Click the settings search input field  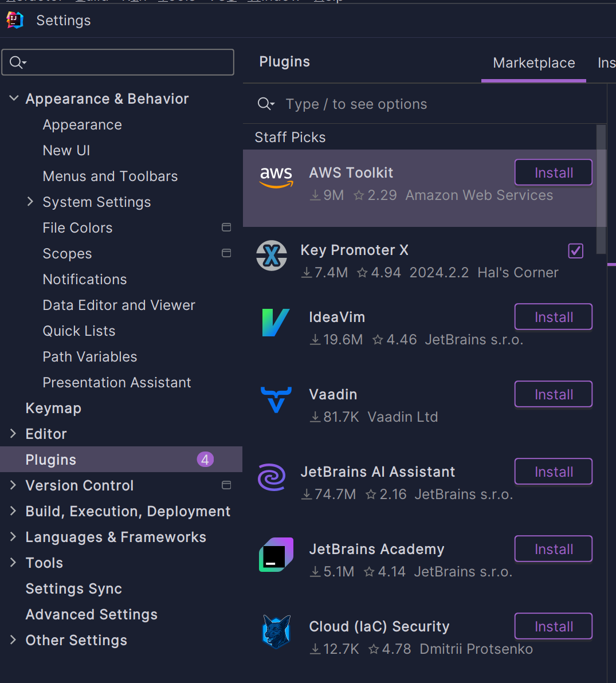117,62
